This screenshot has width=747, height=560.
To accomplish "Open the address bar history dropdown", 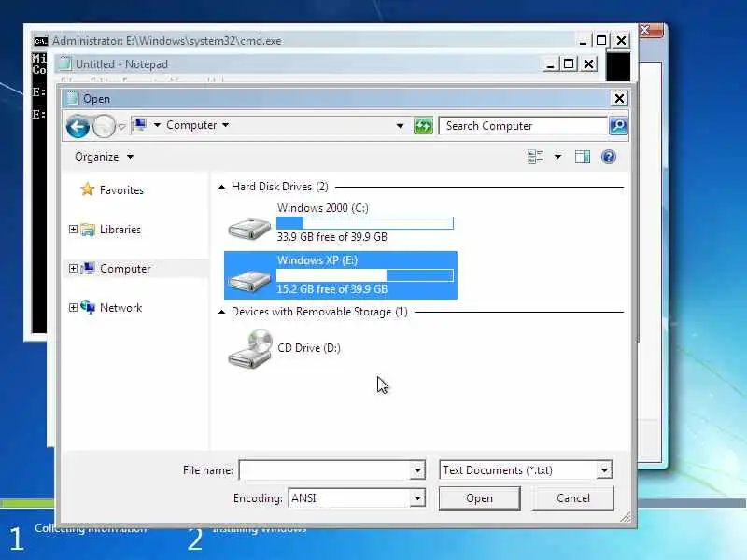I will 400,126.
